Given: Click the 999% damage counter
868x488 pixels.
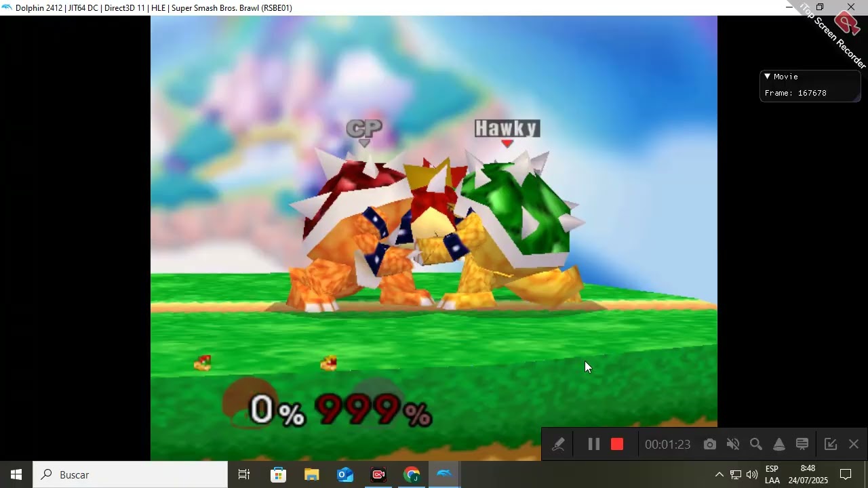Looking at the screenshot, I should coord(374,410).
